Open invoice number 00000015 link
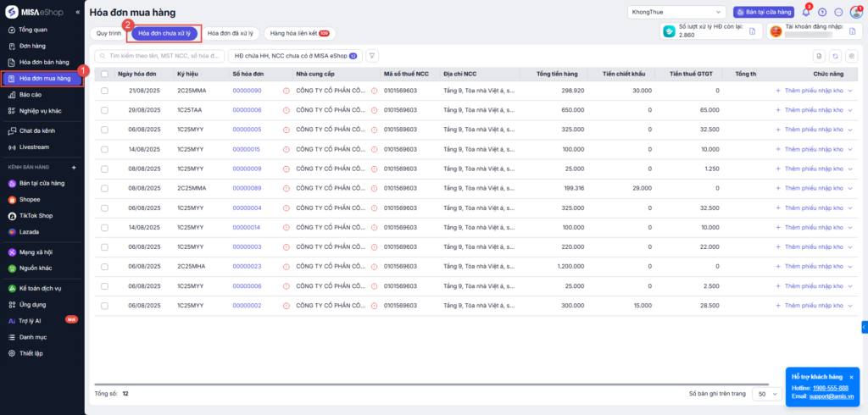The width and height of the screenshot is (868, 415). 247,149
